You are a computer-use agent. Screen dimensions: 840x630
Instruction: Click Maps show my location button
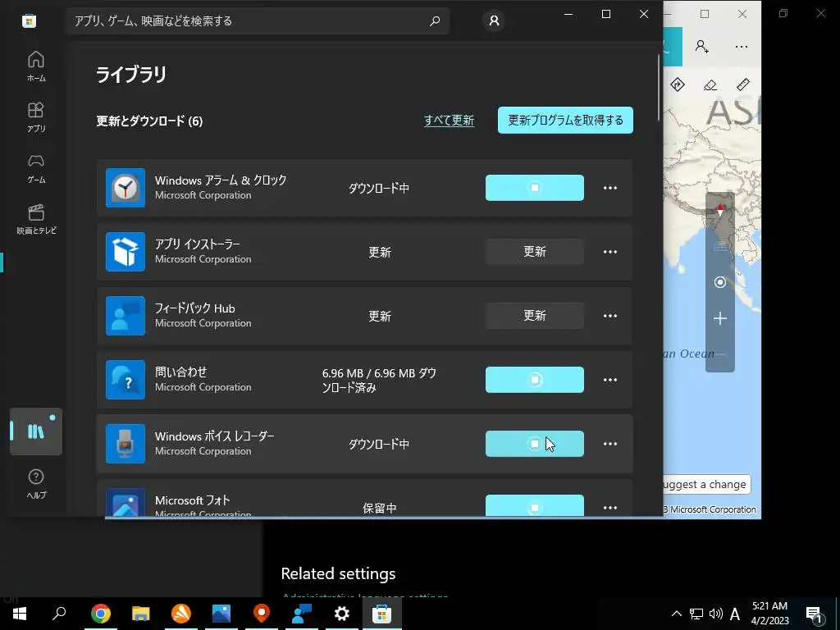[x=720, y=282]
